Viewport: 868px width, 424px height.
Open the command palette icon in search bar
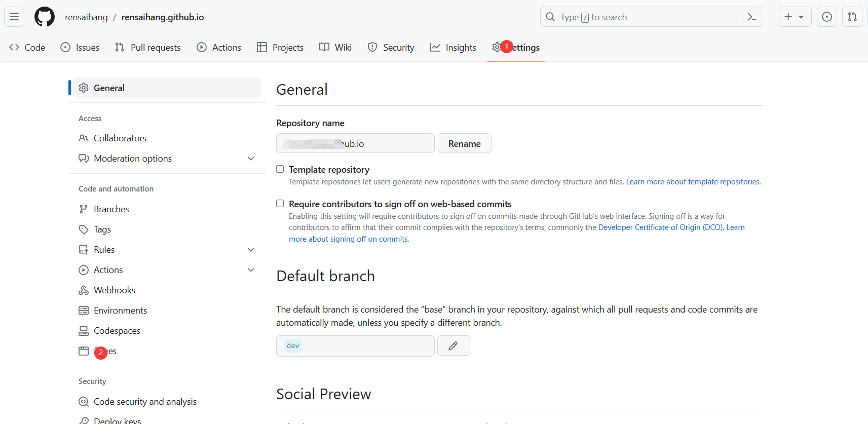tap(752, 17)
